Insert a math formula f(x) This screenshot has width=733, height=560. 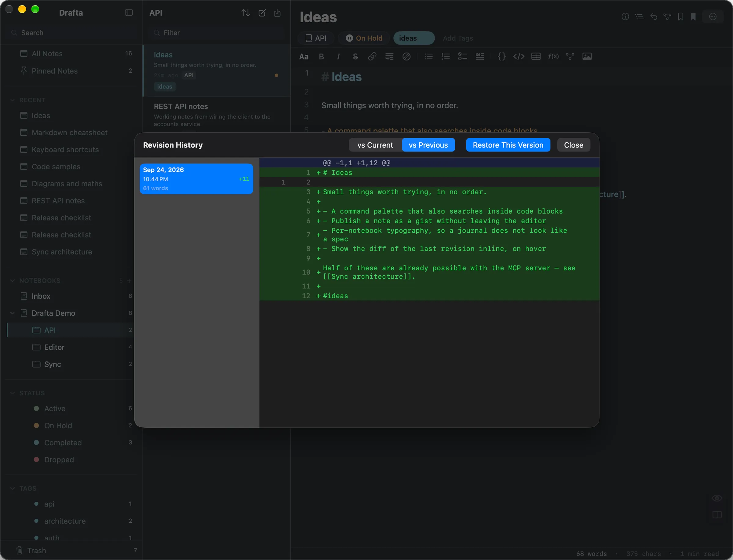553,57
